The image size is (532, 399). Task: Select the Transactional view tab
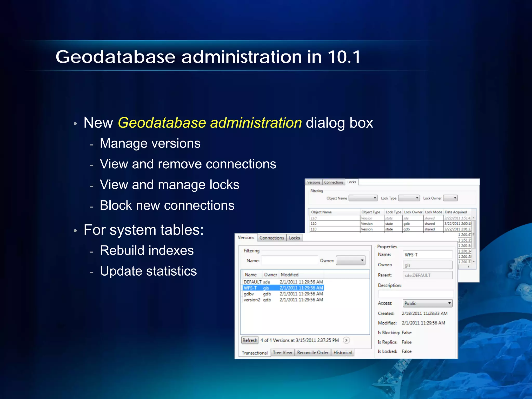[255, 353]
